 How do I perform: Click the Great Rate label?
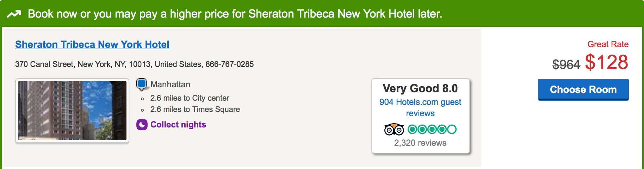[x=608, y=44]
